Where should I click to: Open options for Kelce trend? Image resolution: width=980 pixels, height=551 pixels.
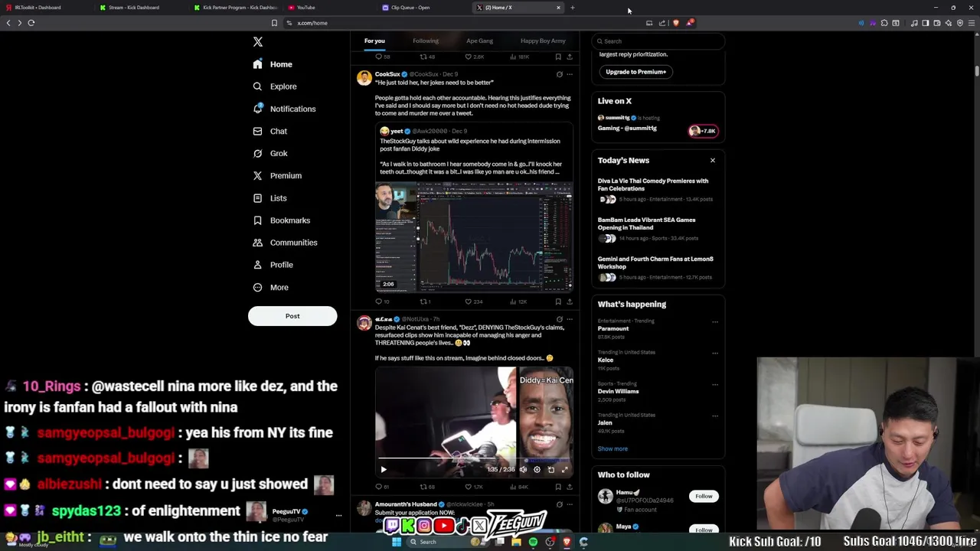[715, 353]
